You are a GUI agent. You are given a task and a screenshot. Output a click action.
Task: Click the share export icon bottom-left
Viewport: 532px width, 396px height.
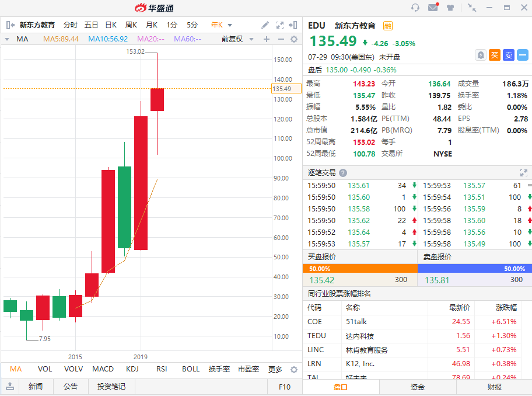(x=10, y=387)
